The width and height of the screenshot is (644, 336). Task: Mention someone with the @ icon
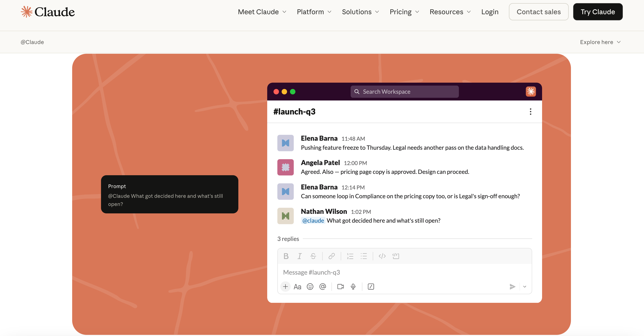pos(323,286)
